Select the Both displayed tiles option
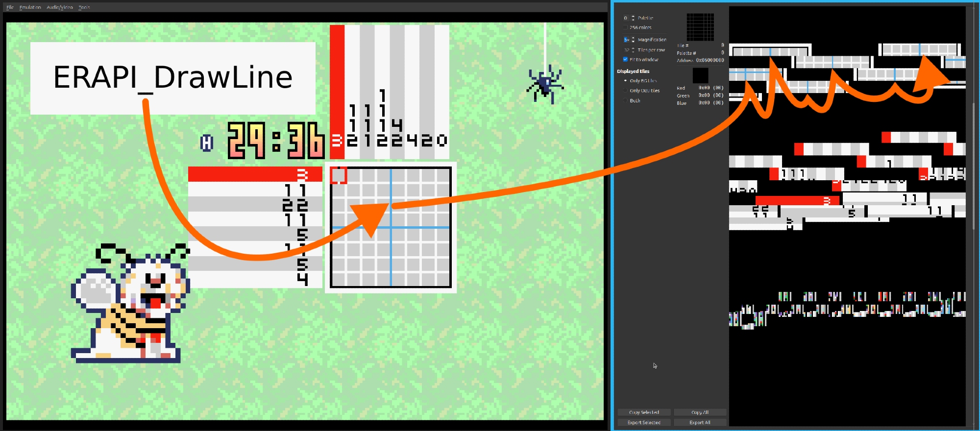Viewport: 980px width, 431px height. click(626, 100)
